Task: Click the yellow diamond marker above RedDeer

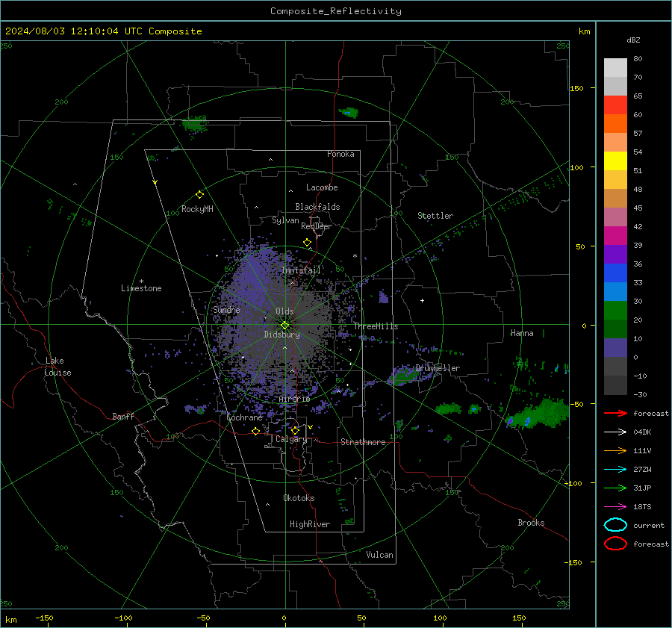Action: pyautogui.click(x=308, y=243)
